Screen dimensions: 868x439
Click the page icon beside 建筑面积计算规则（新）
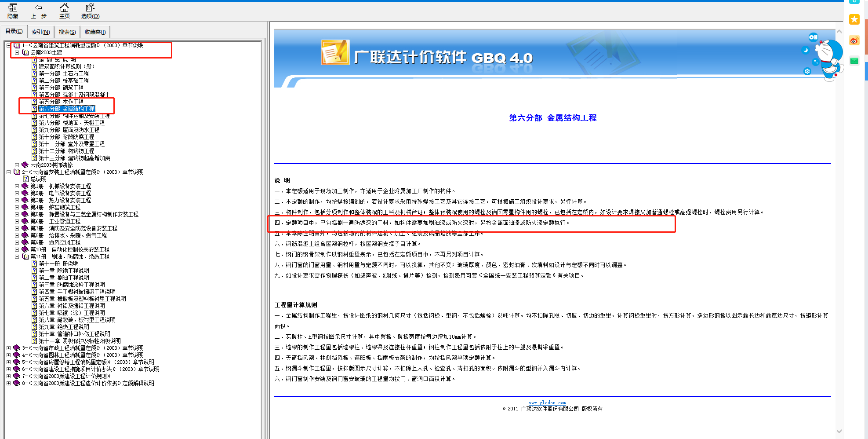click(34, 66)
